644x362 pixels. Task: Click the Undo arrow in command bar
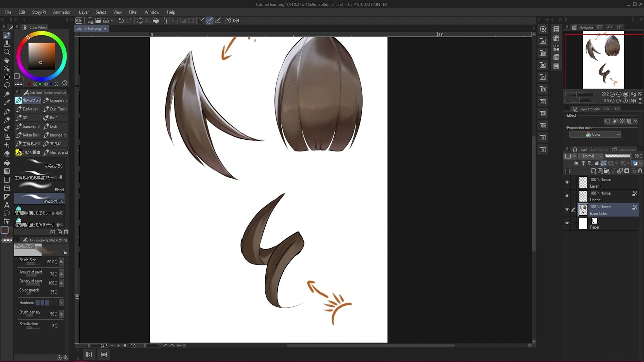121,21
